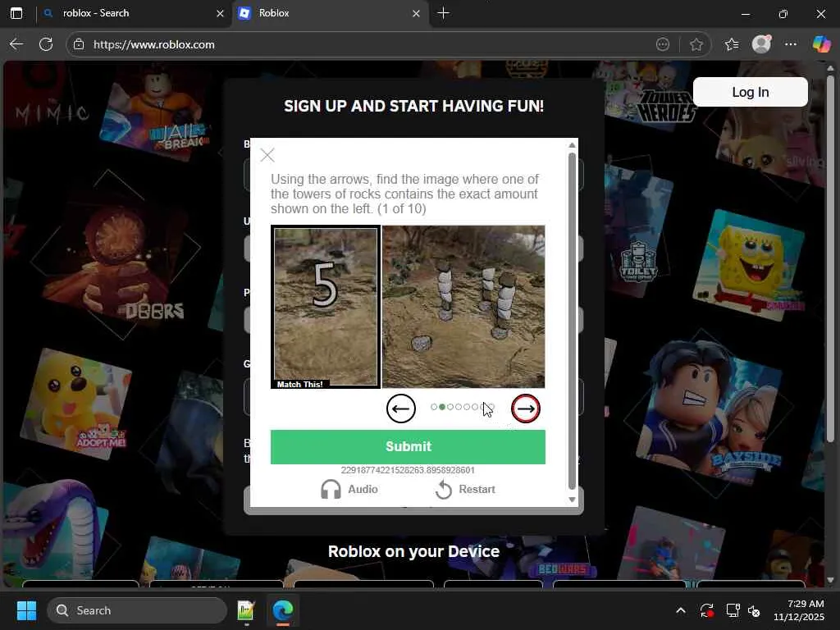Open the network display tray icon
Viewport: 840px width, 630px height.
point(733,610)
